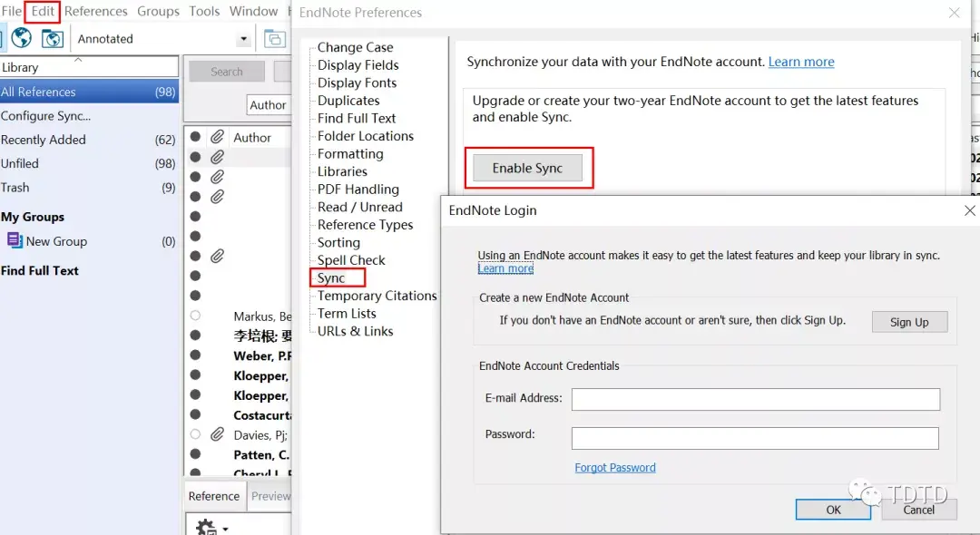Image resolution: width=980 pixels, height=535 pixels.
Task: Close the EndNote Login dialog
Action: click(x=969, y=210)
